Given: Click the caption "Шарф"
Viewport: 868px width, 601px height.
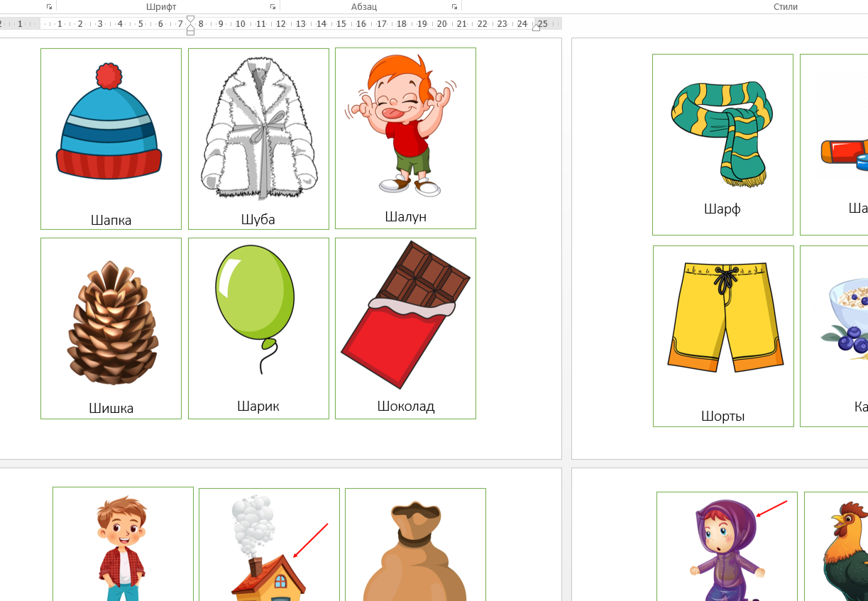Looking at the screenshot, I should [x=723, y=209].
